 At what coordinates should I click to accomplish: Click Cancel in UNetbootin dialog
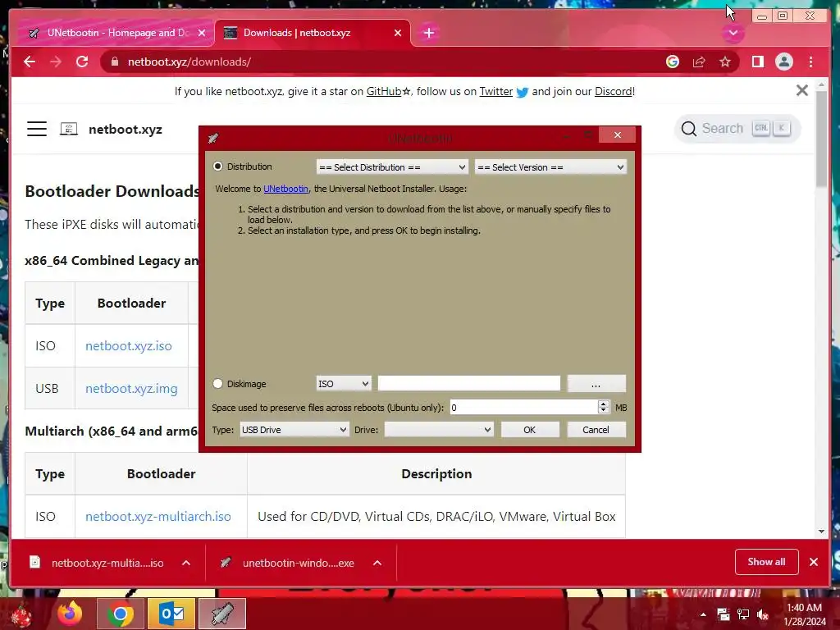(x=596, y=430)
